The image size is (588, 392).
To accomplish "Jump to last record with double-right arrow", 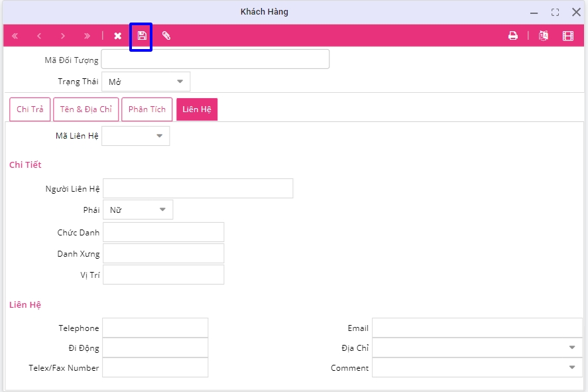I will (x=87, y=36).
